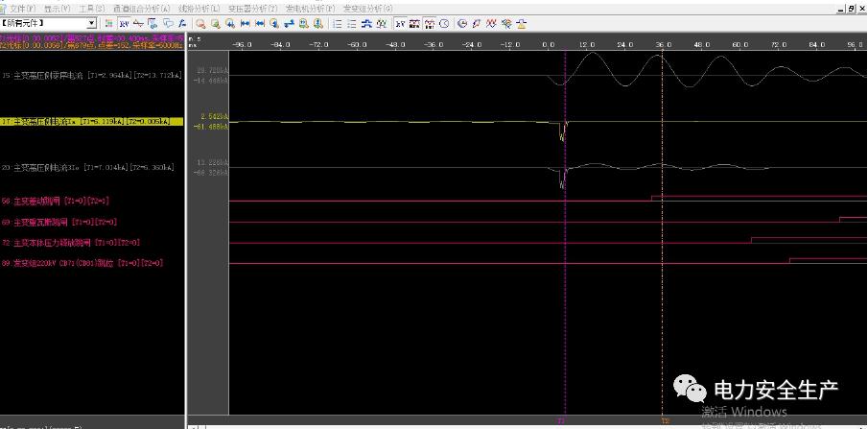Click the 13.228kA scale value
This screenshot has height=429, width=868.
click(x=213, y=162)
